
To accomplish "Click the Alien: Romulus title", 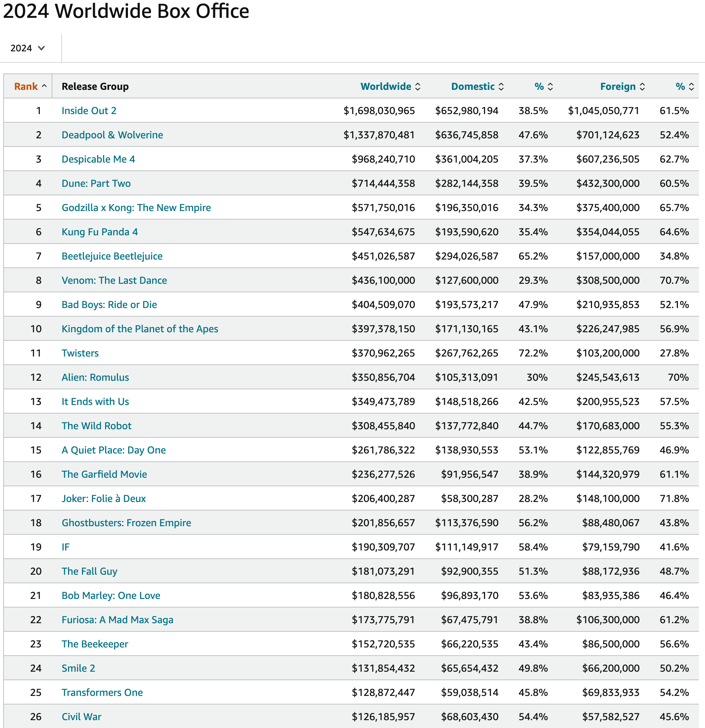I will coord(95,378).
